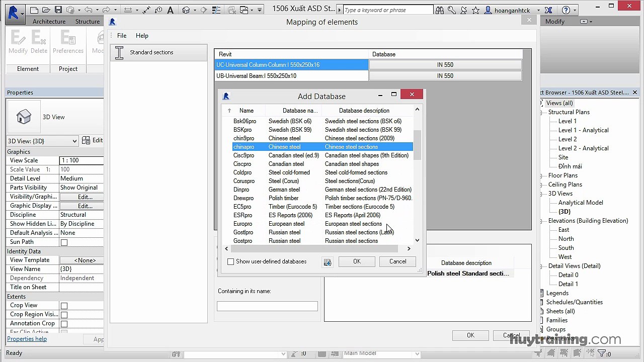Open the Exchange Apps X icon
Viewport: 644px width, 362px height.
(548, 10)
